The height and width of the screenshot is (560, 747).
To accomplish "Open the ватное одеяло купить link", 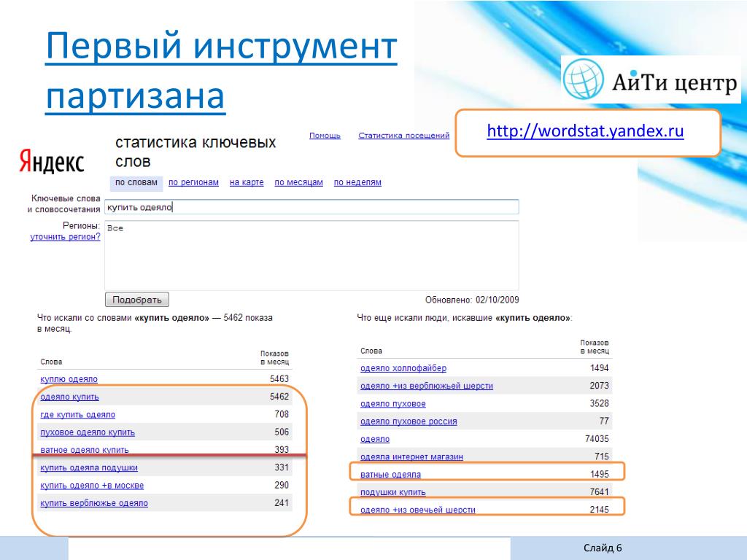I will click(x=85, y=449).
